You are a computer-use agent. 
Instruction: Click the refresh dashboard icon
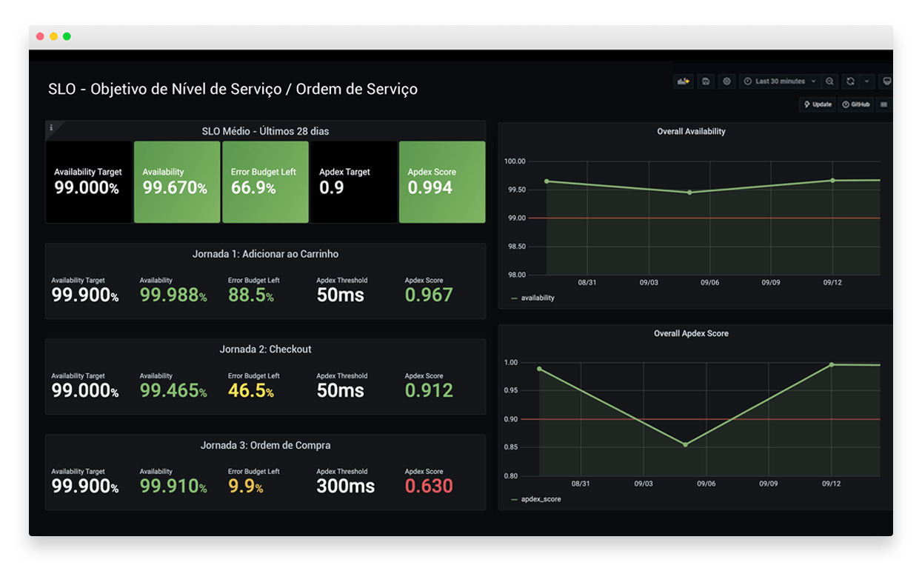pyautogui.click(x=850, y=81)
